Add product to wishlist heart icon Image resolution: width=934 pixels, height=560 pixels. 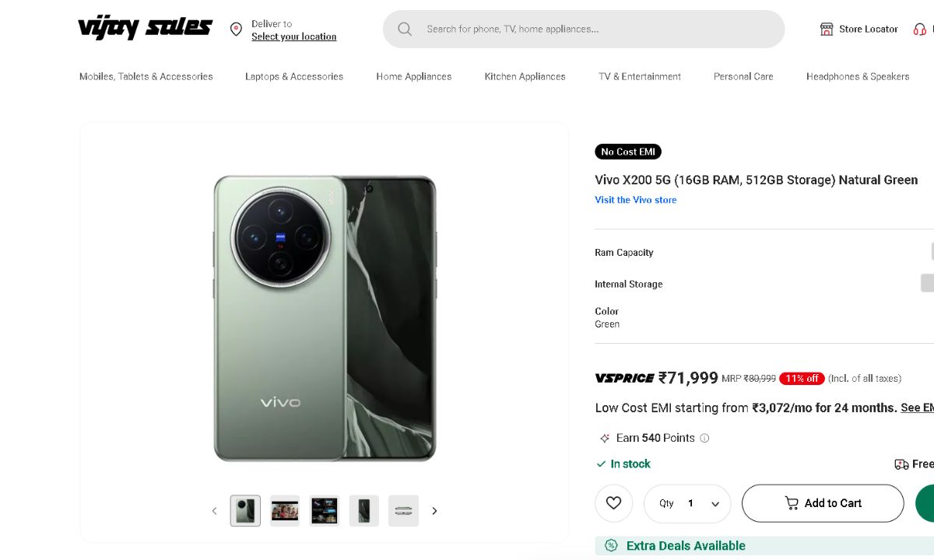tap(614, 503)
